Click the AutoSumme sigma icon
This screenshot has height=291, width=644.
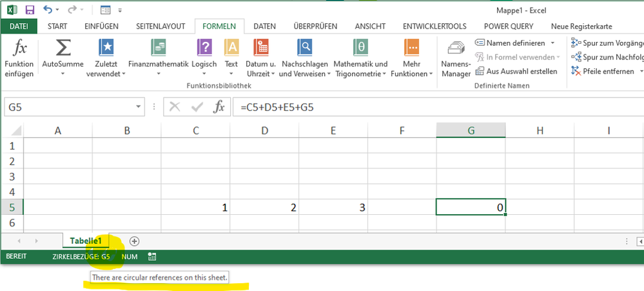point(63,48)
